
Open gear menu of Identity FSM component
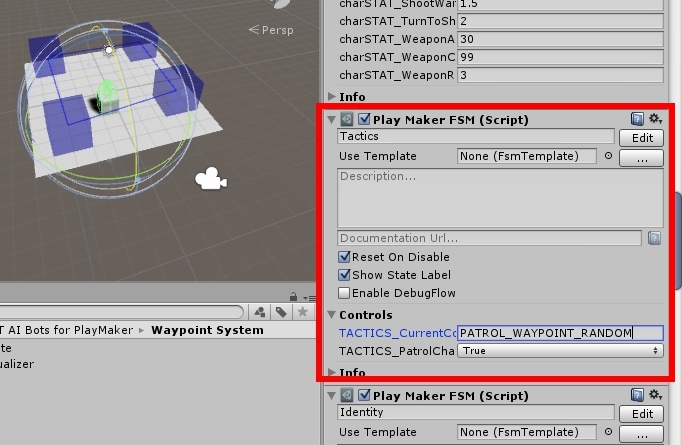click(655, 395)
